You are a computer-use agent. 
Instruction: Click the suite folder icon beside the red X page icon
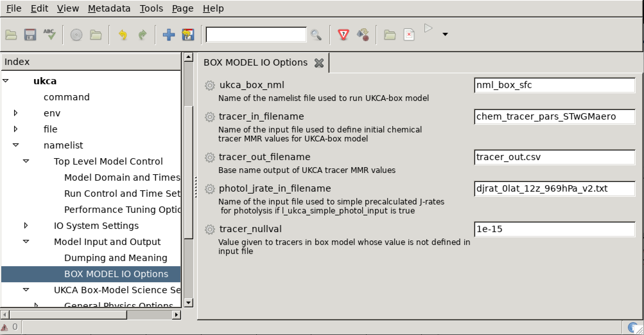[x=390, y=35]
